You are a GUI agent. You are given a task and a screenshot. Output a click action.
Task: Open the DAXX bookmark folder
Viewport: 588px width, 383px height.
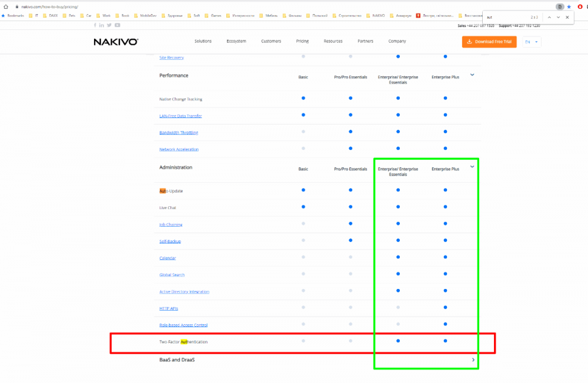[x=50, y=16]
